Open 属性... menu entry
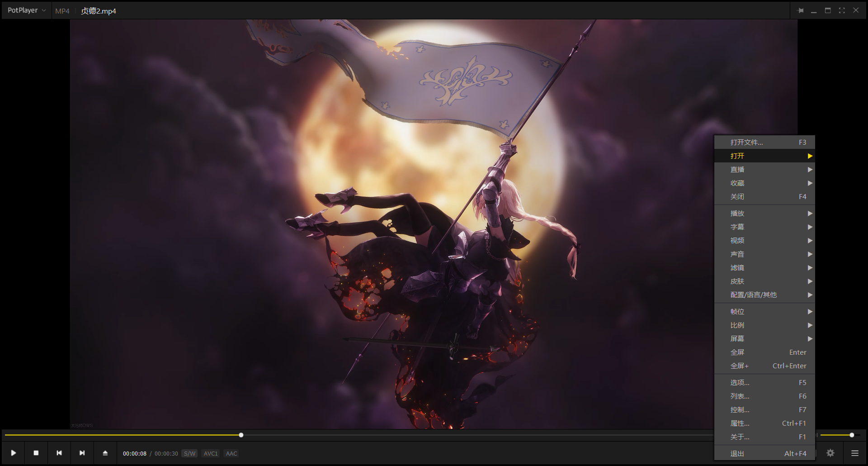The height and width of the screenshot is (466, 868). pos(764,423)
